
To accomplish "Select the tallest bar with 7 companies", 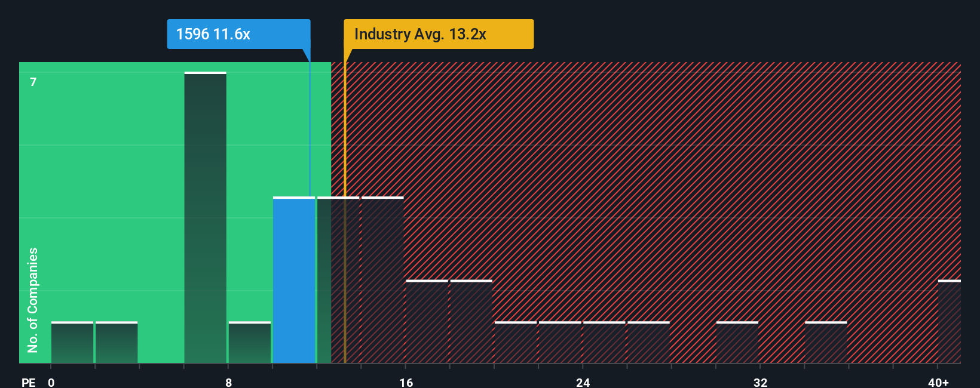I will (206, 217).
